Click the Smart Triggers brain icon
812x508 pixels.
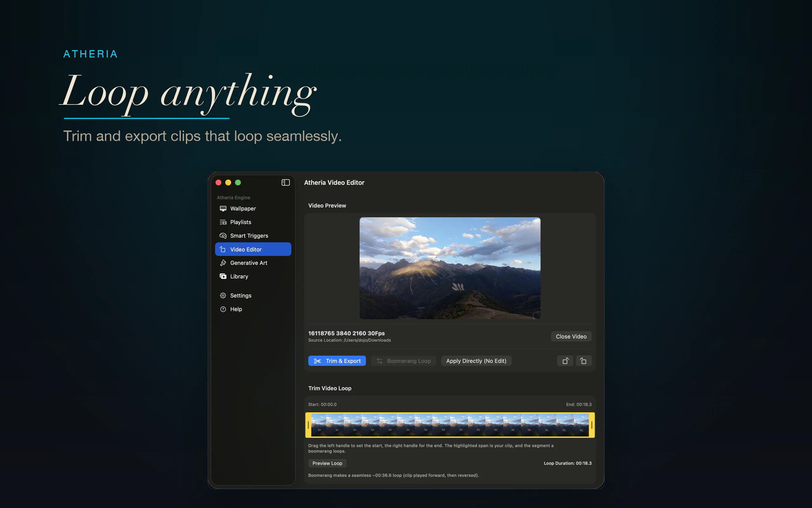(223, 236)
